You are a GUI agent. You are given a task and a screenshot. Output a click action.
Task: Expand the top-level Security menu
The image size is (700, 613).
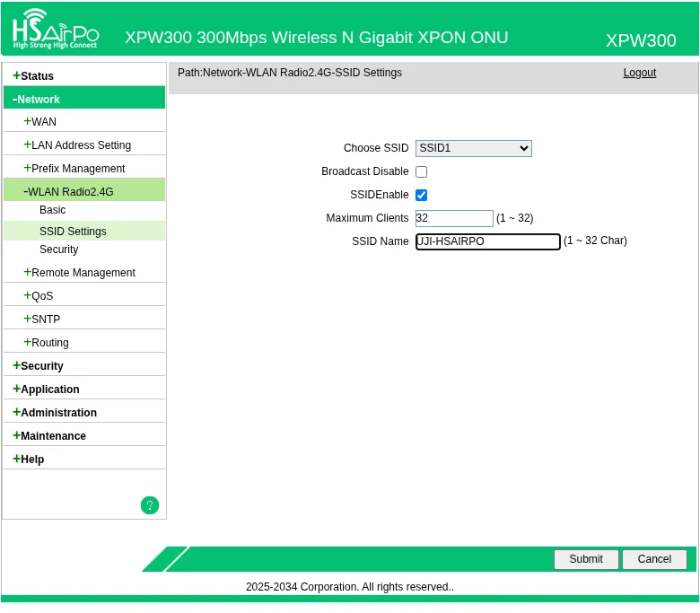(39, 365)
